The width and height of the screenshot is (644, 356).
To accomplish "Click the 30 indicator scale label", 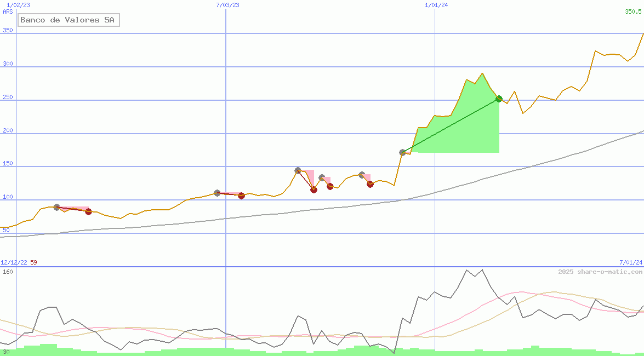I will [6, 352].
